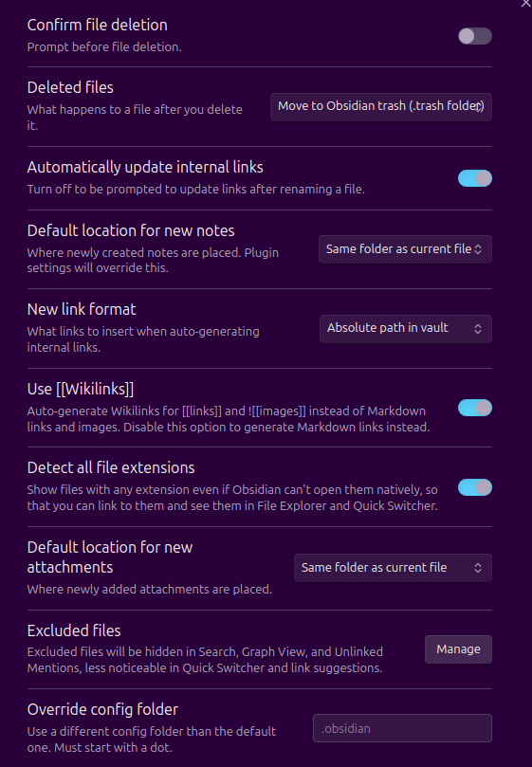Click the Prompt before file deletion description
This screenshot has height=767, width=532.
pos(104,47)
